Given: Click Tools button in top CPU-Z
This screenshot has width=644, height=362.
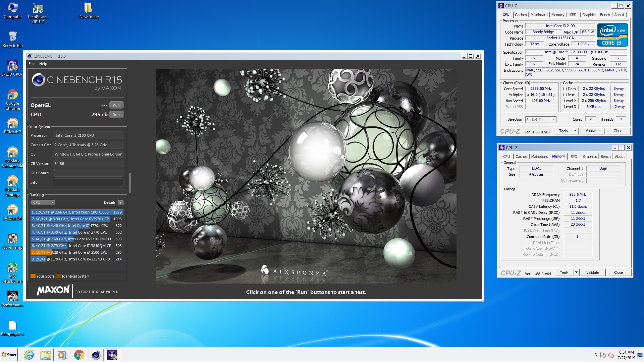Looking at the screenshot, I should coord(563,131).
